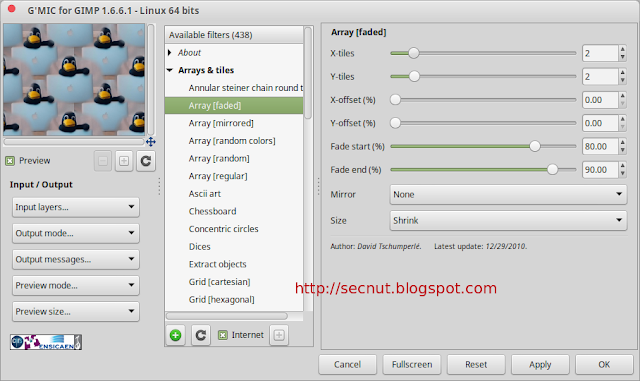Viewport: 640px width, 381px height.
Task: Open the Size dropdown set to Shrink
Action: pos(508,221)
